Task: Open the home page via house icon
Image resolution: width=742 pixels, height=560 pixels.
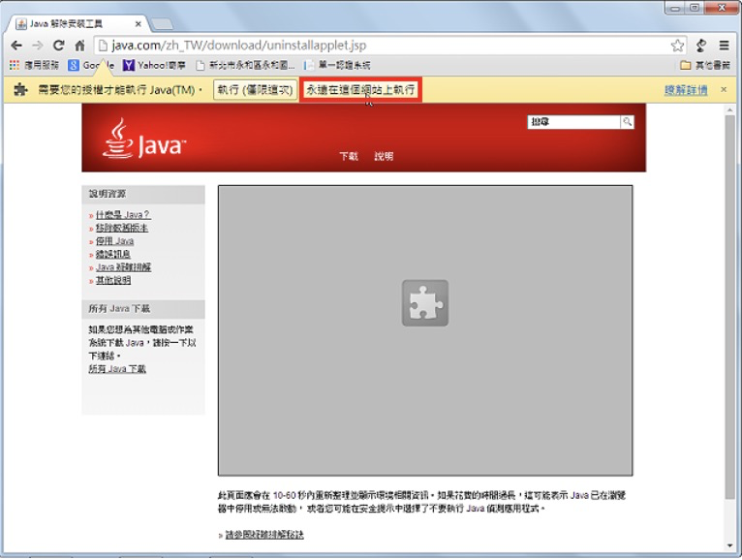Action: click(x=80, y=46)
